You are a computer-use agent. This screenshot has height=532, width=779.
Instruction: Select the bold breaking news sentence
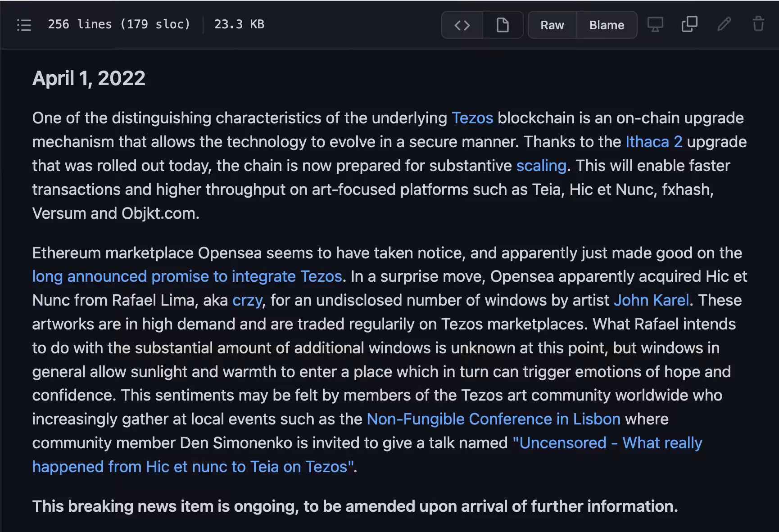355,506
